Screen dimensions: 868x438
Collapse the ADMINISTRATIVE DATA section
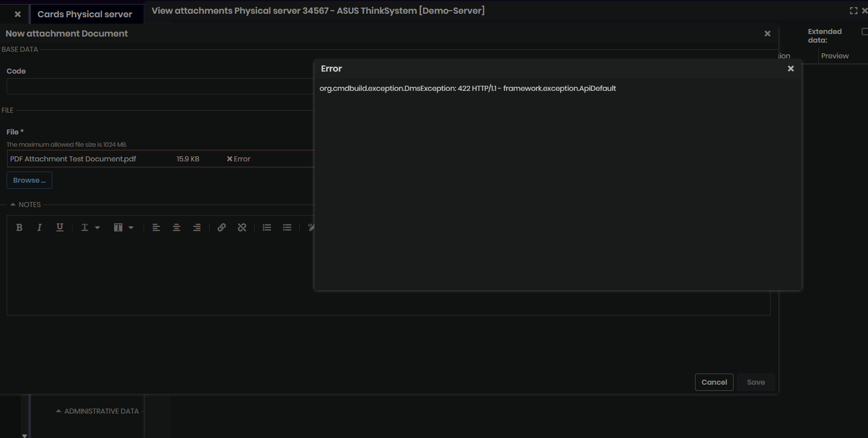[x=58, y=411]
